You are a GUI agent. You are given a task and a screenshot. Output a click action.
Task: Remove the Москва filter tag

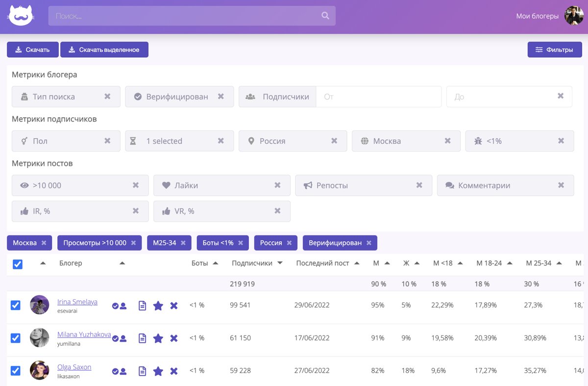44,243
